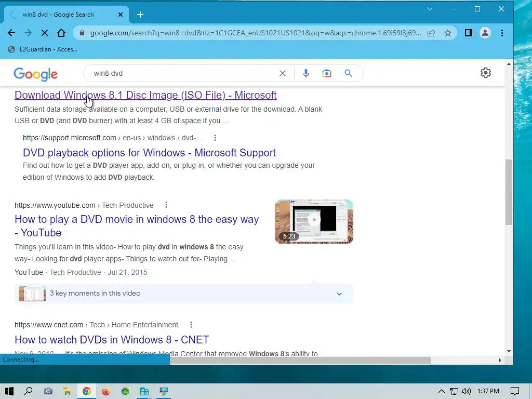Open the network status tray icon
Viewport: 532px width, 399px height.
(454, 391)
